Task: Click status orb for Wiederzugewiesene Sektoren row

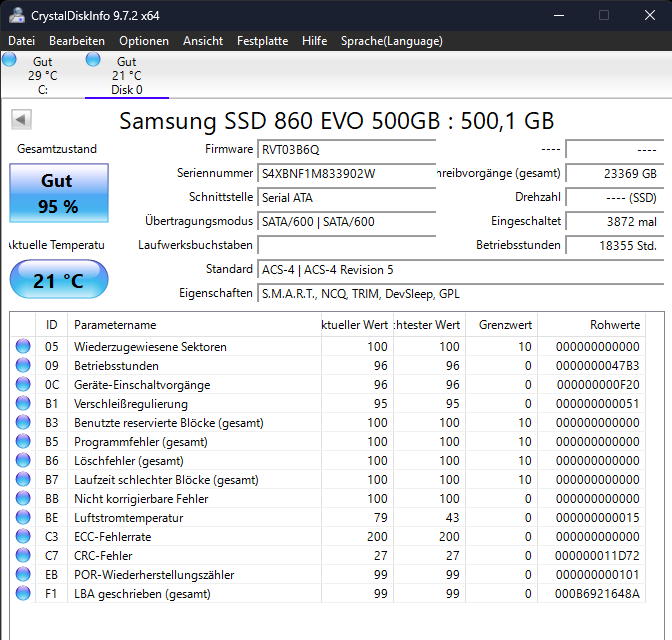Action: (x=23, y=346)
